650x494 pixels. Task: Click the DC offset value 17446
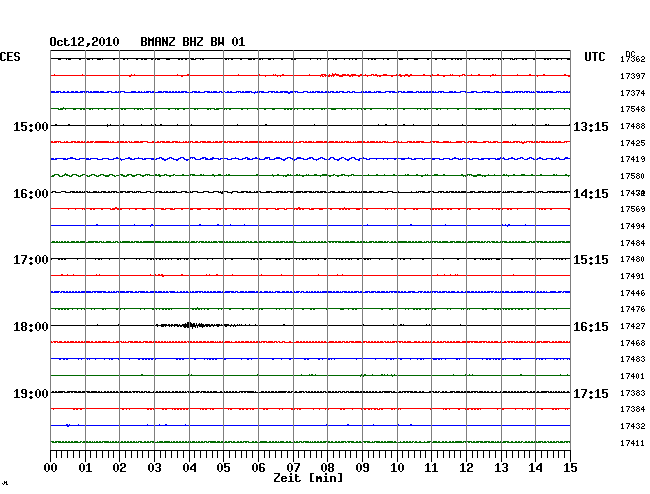tap(633, 293)
